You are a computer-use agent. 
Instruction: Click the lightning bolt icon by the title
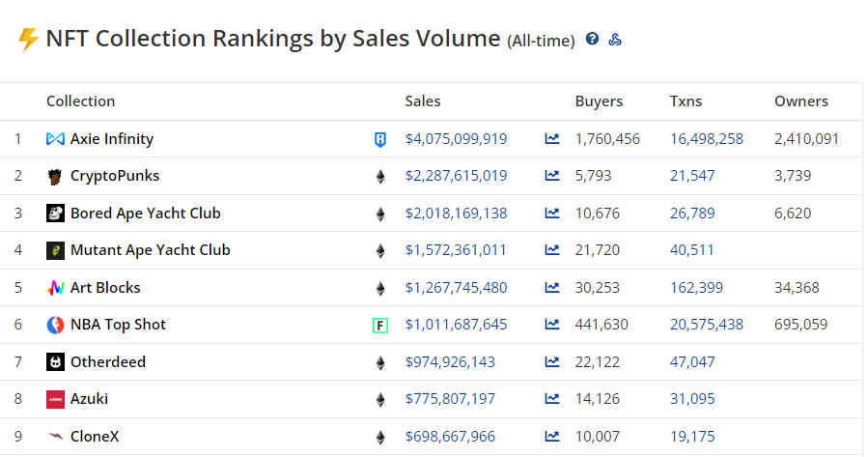pyautogui.click(x=28, y=40)
